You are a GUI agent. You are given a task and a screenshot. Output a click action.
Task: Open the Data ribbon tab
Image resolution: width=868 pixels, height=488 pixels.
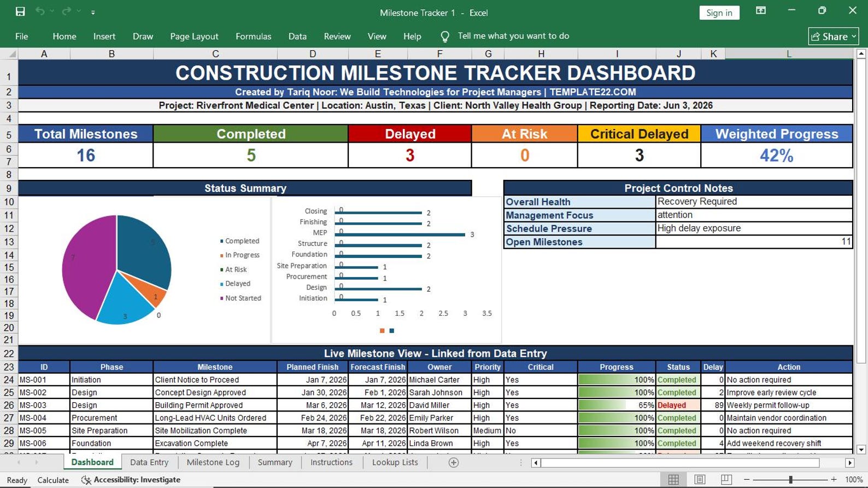tap(297, 36)
